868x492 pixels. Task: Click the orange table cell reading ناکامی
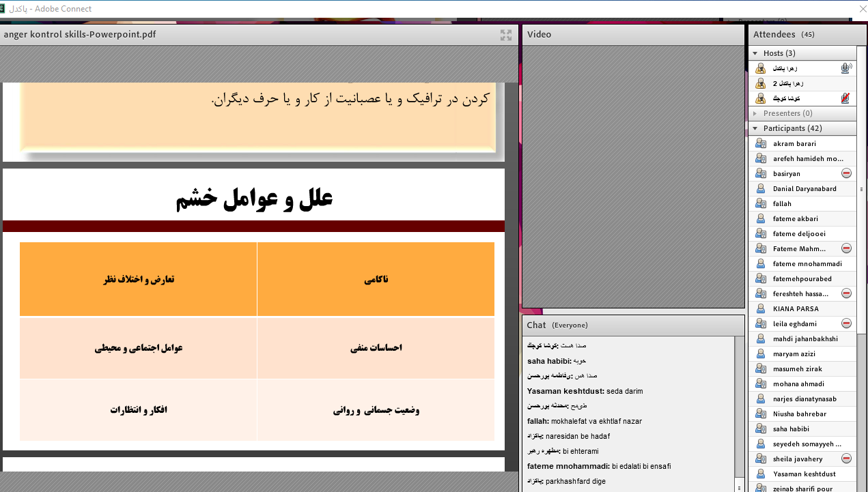point(376,280)
